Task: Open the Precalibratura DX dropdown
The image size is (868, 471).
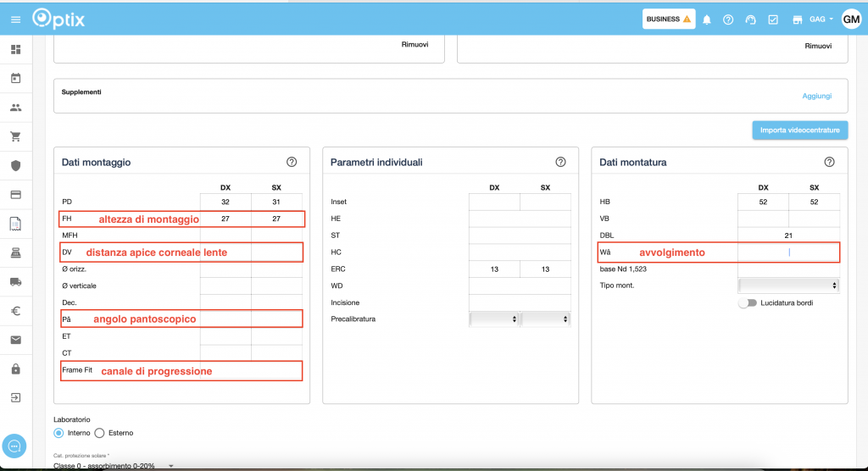Action: pos(493,319)
